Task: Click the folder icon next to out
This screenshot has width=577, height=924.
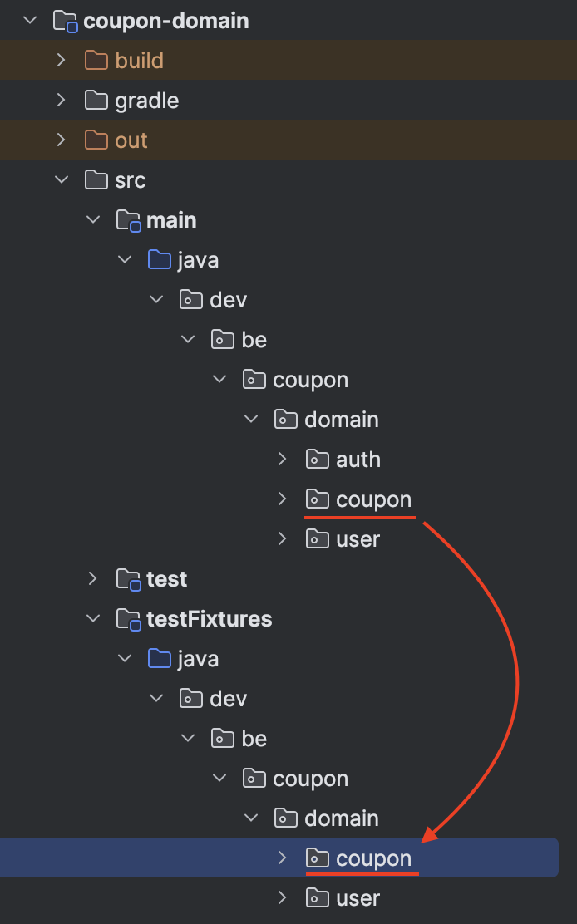Action: pos(95,140)
